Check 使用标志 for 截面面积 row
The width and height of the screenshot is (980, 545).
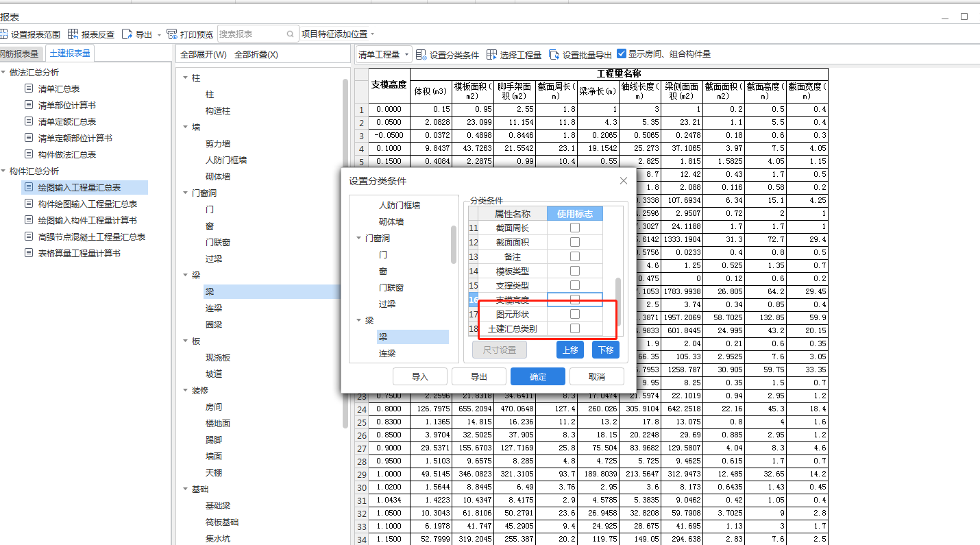[x=575, y=242]
